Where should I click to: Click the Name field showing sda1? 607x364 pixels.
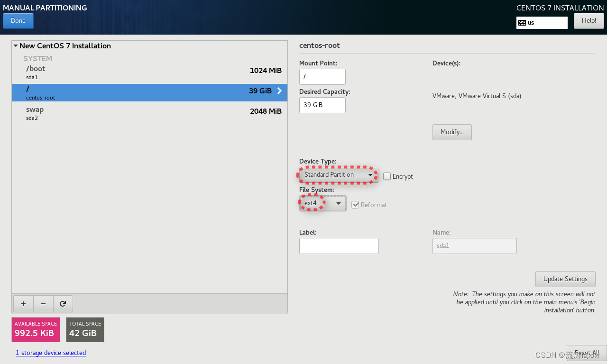[475, 246]
